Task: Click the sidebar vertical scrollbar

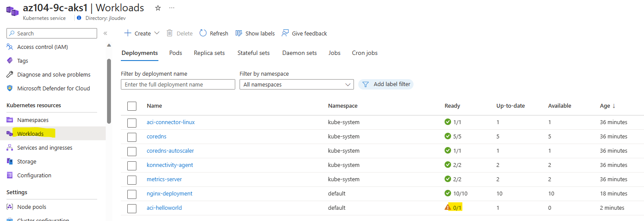Action: coord(109,91)
